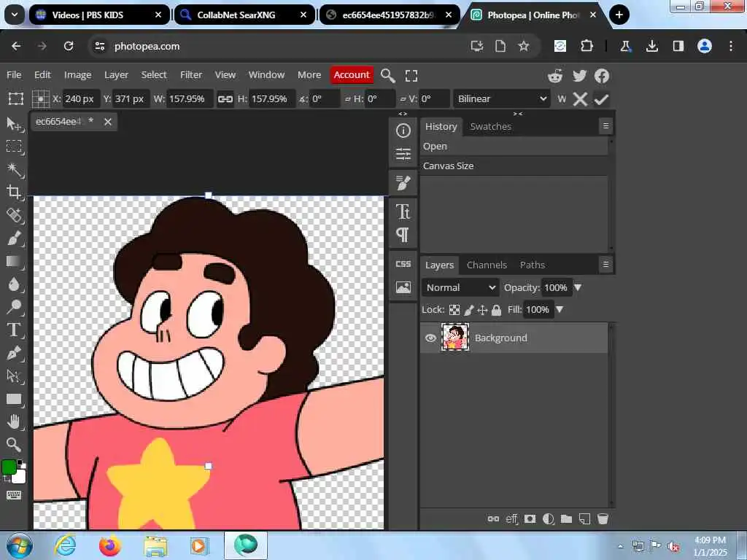Open the Filter menu
This screenshot has width=747, height=560.
click(x=191, y=75)
